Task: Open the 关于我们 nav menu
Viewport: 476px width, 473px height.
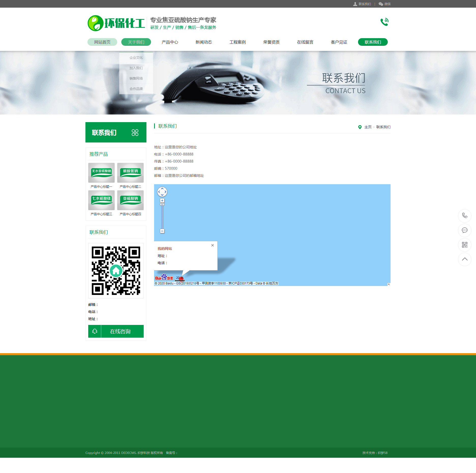Action: click(x=136, y=42)
